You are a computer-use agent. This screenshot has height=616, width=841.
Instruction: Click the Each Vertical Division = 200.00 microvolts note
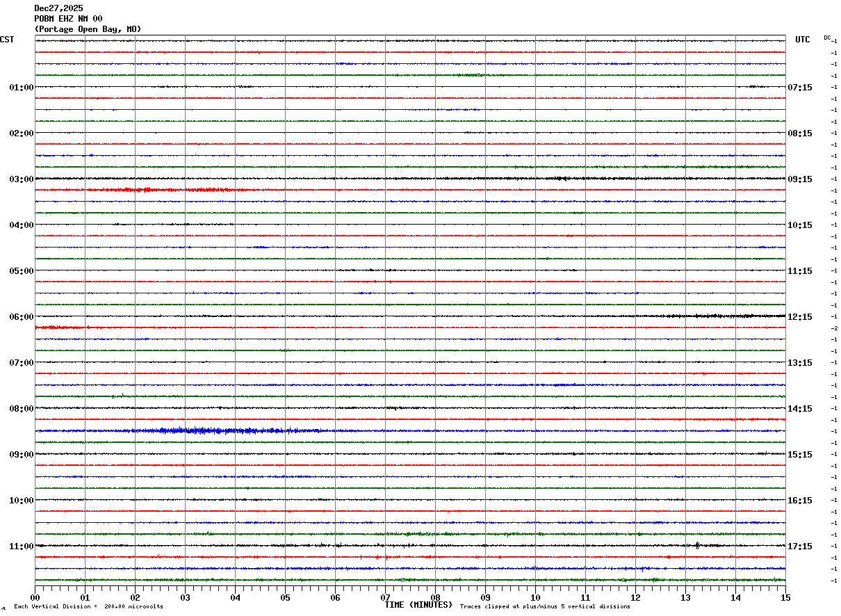point(88,607)
